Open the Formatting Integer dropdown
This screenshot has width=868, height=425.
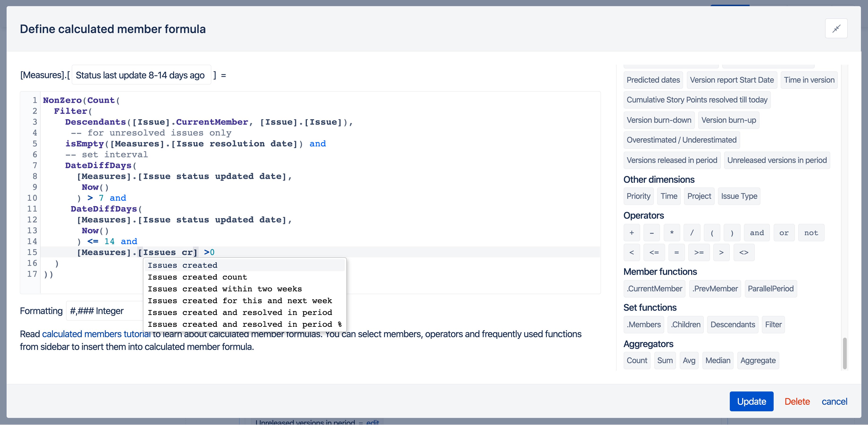pyautogui.click(x=104, y=311)
